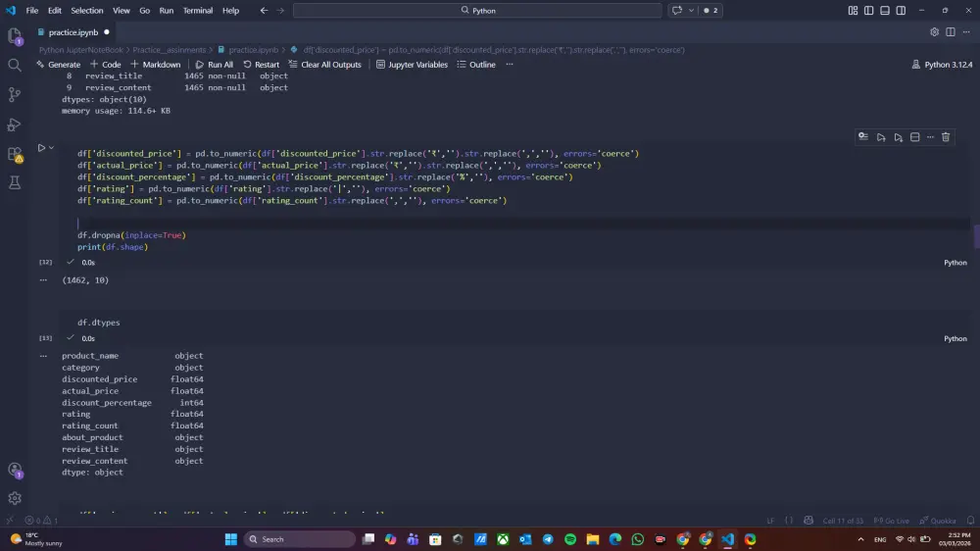Add a new Markdown cell
This screenshot has height=551, width=980.
coord(156,65)
